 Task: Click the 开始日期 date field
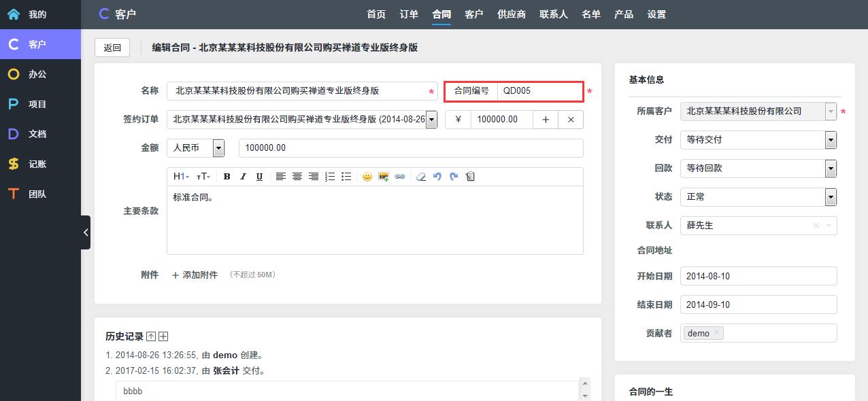[758, 276]
